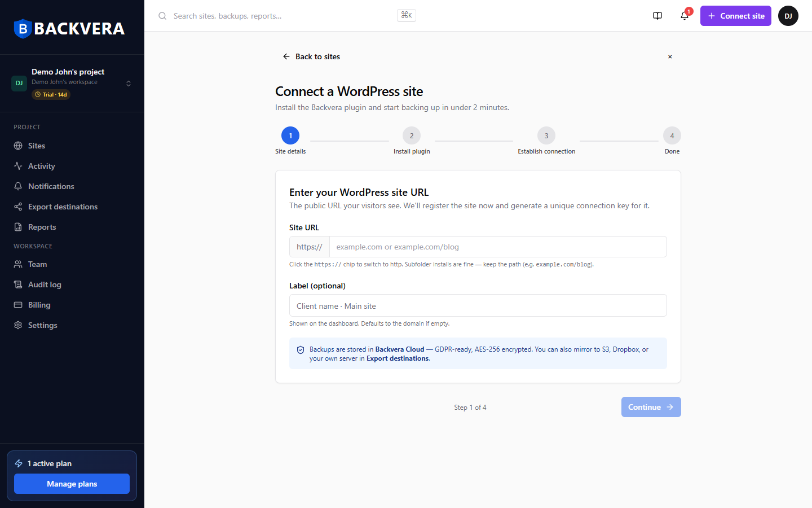Click the back arrow icon

286,56
